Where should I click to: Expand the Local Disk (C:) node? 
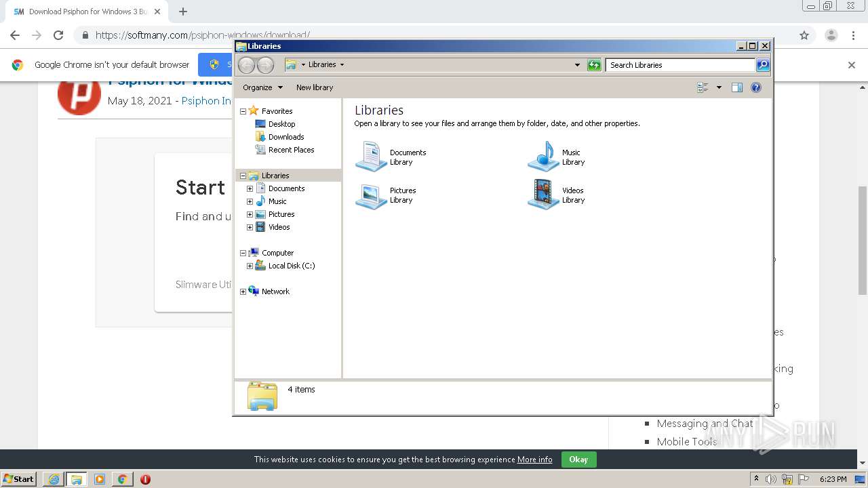click(250, 266)
